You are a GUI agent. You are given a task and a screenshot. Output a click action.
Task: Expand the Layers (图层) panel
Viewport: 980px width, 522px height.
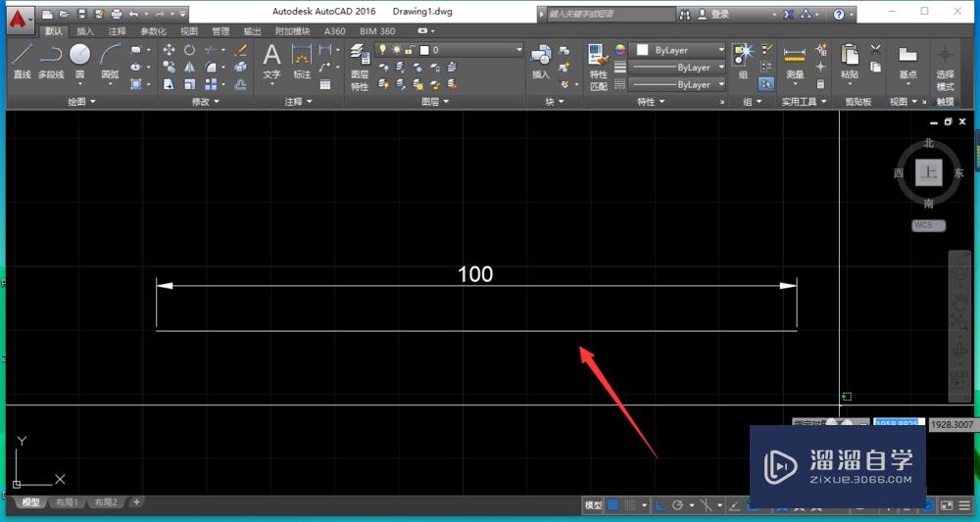point(435,101)
